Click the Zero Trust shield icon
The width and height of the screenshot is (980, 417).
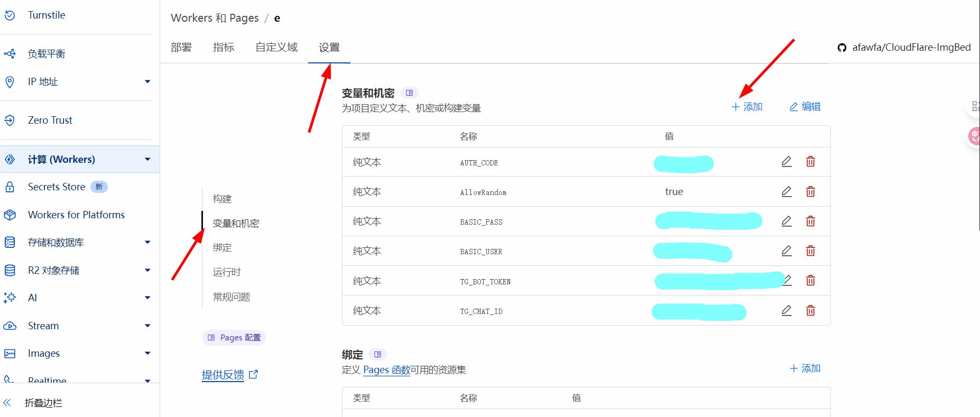(10, 121)
